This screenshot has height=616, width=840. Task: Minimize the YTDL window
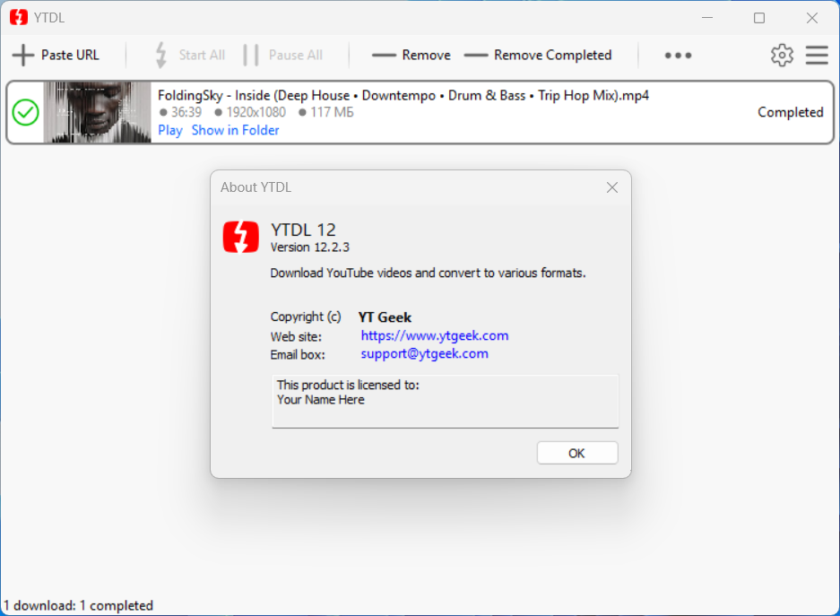[707, 18]
